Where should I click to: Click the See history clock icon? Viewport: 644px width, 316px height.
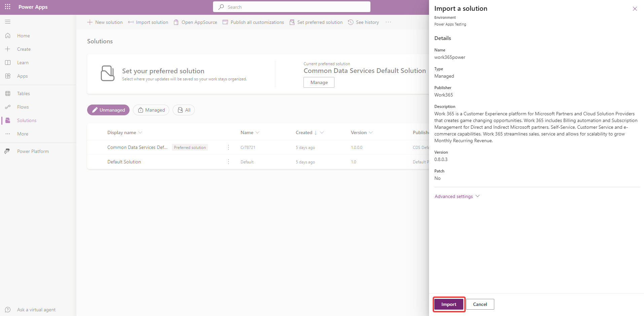[351, 22]
